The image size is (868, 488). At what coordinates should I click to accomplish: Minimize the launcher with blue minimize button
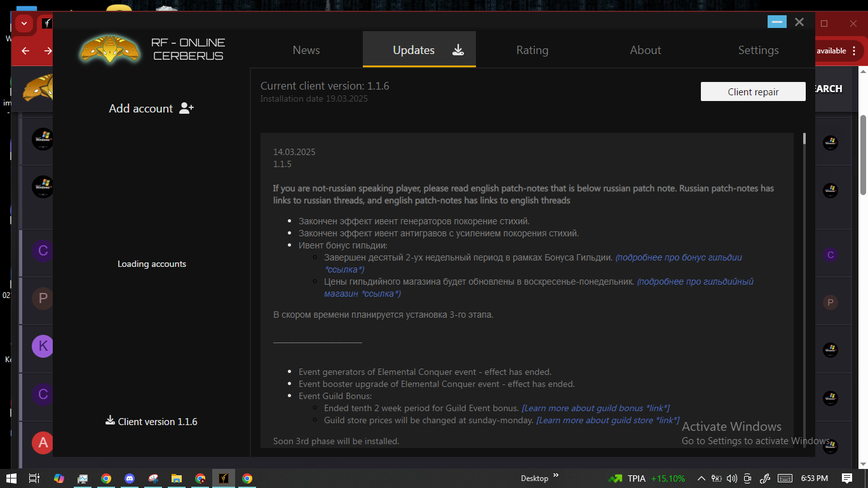[776, 22]
